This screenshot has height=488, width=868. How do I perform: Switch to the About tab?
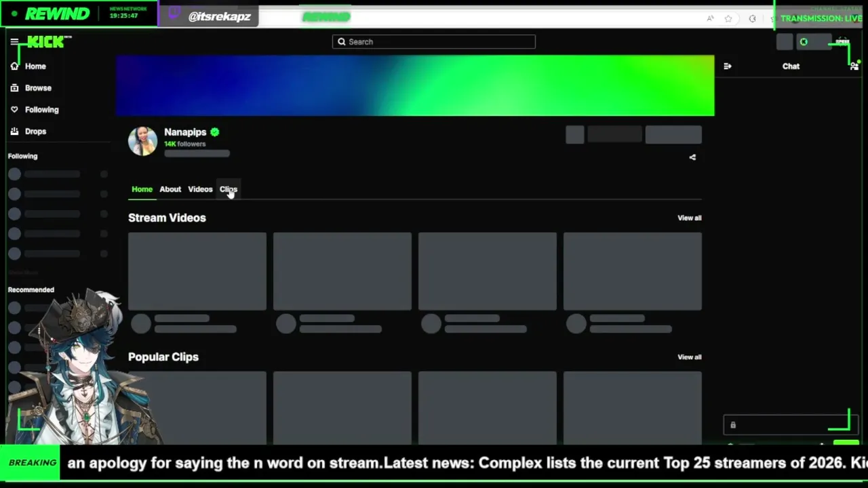click(x=170, y=189)
